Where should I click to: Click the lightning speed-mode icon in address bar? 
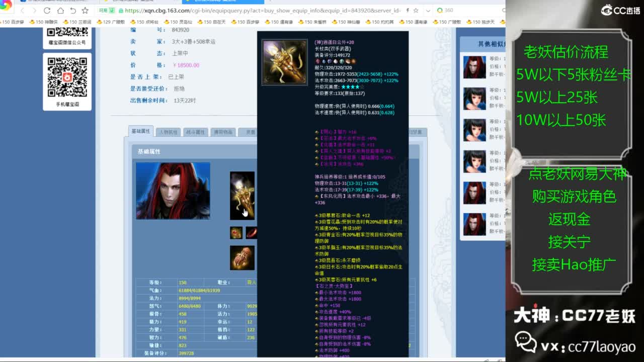[x=408, y=11]
